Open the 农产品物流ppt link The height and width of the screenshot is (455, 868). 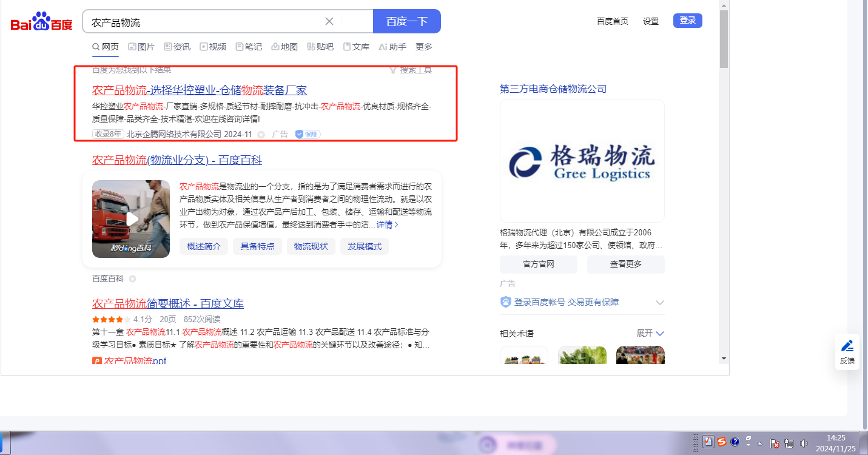(x=135, y=361)
